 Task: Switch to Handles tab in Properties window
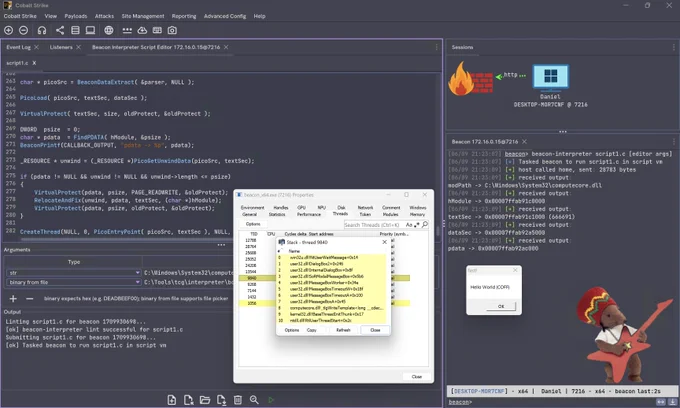[x=281, y=208]
